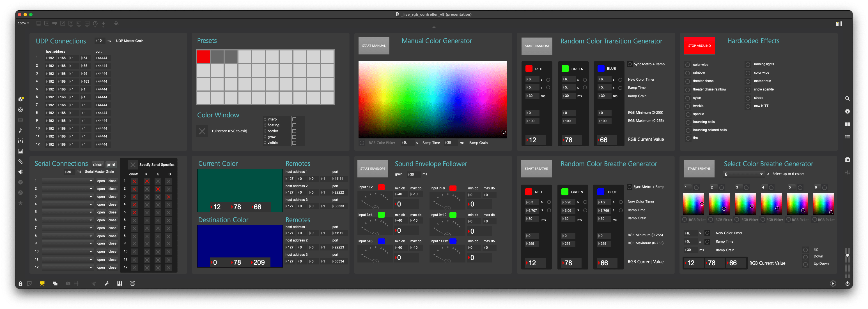Enable the rainbow hardcoded effect
The width and height of the screenshot is (868, 309).
tap(688, 73)
